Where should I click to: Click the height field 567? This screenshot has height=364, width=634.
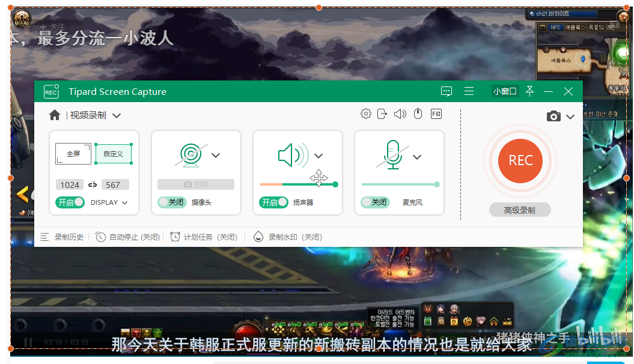(115, 184)
